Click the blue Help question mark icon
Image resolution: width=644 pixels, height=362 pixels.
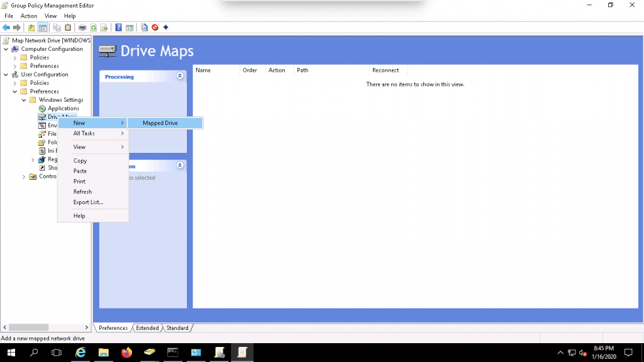(x=118, y=28)
